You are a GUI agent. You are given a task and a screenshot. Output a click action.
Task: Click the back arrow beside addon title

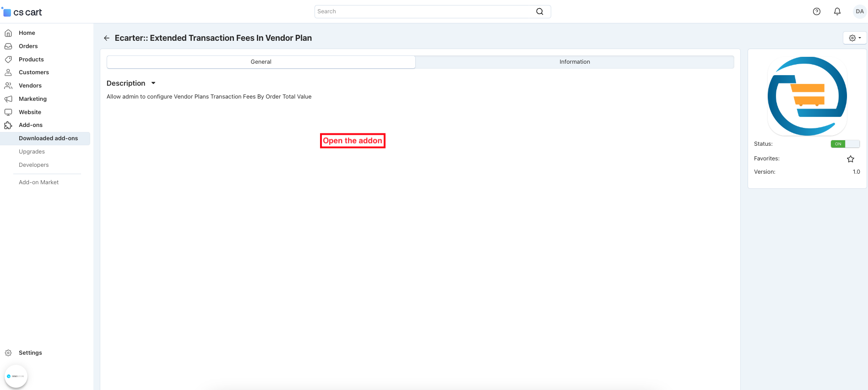click(x=107, y=38)
